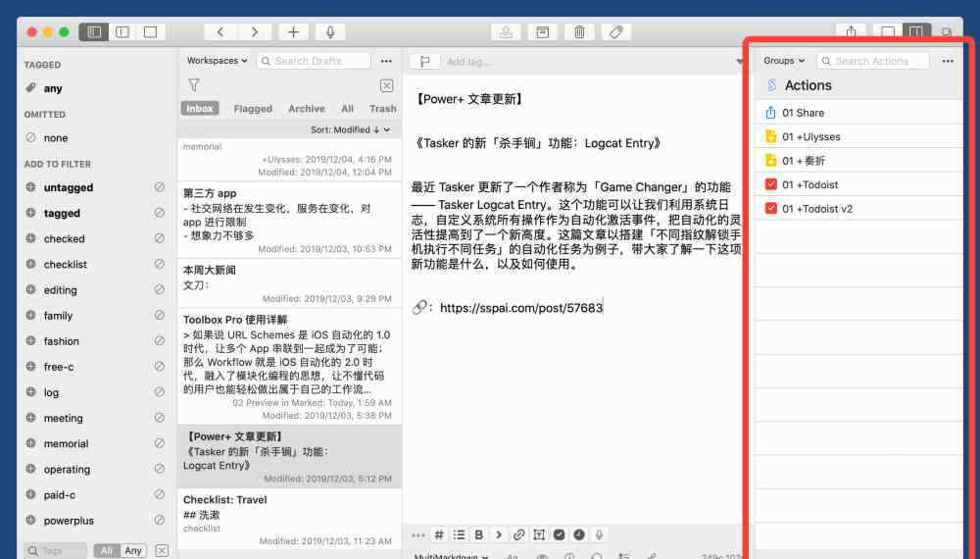Open the tag icon in the top toolbar
Image resolution: width=980 pixels, height=559 pixels.
tap(616, 32)
